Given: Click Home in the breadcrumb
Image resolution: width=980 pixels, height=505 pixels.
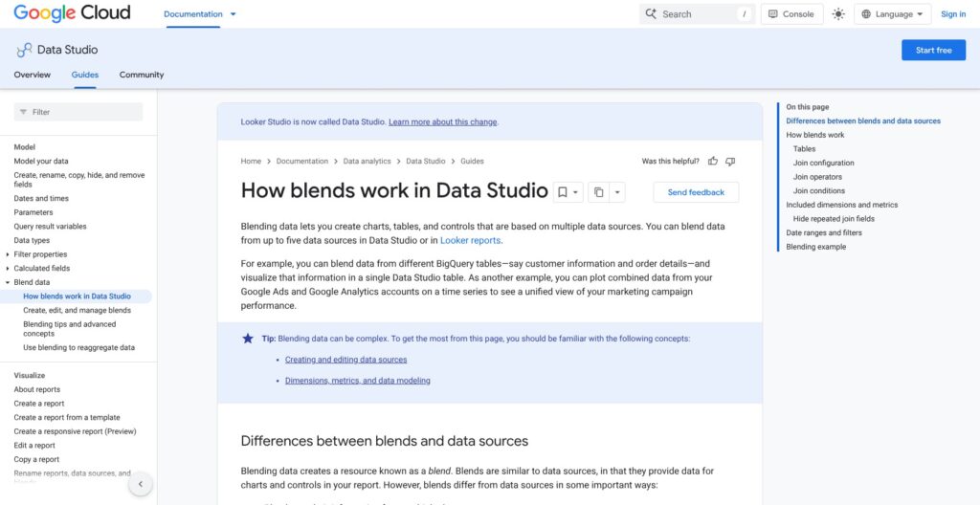Looking at the screenshot, I should coord(251,162).
